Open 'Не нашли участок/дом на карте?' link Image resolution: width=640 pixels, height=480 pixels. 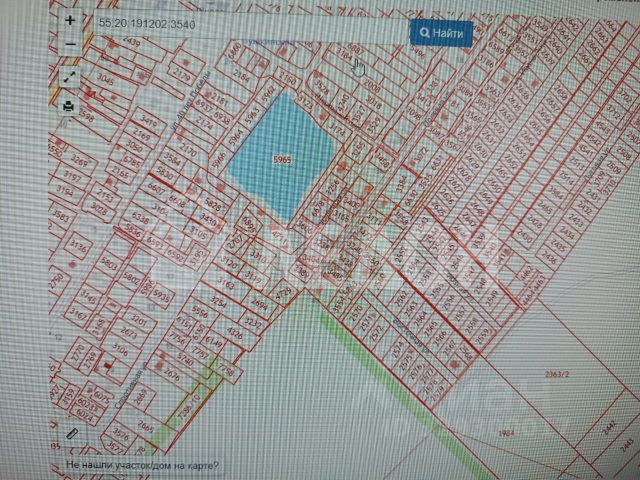142,465
